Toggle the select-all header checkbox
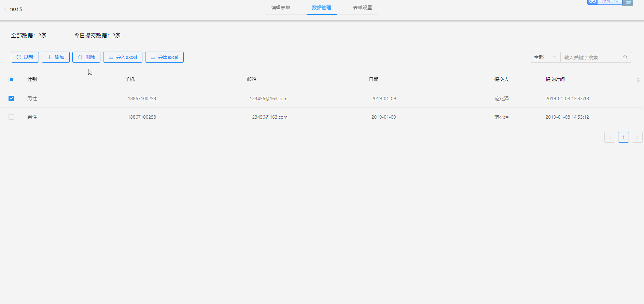This screenshot has height=304, width=644. click(x=11, y=79)
